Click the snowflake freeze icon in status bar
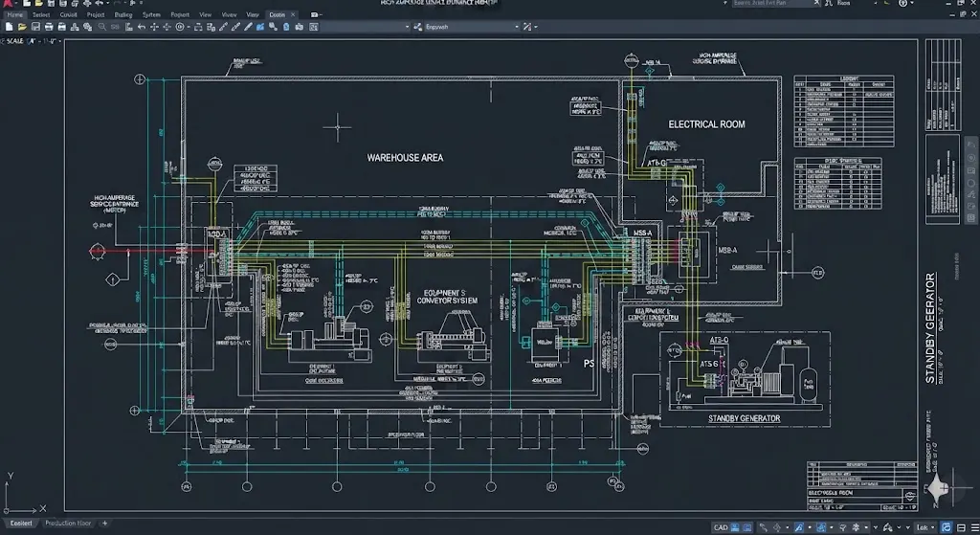 [x=856, y=527]
